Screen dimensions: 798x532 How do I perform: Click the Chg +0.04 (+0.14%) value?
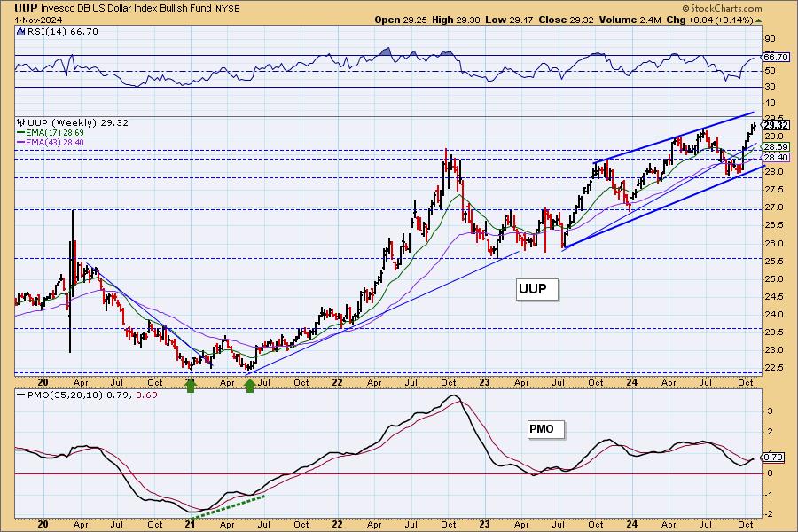pyautogui.click(x=709, y=20)
